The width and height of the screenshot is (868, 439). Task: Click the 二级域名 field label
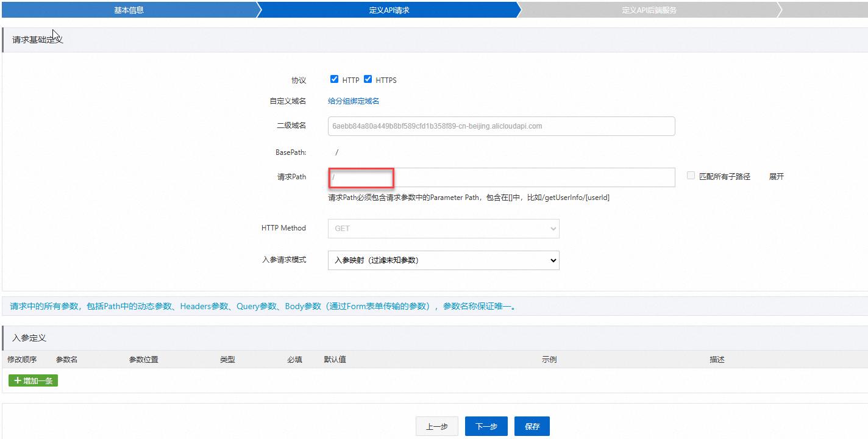coord(291,126)
